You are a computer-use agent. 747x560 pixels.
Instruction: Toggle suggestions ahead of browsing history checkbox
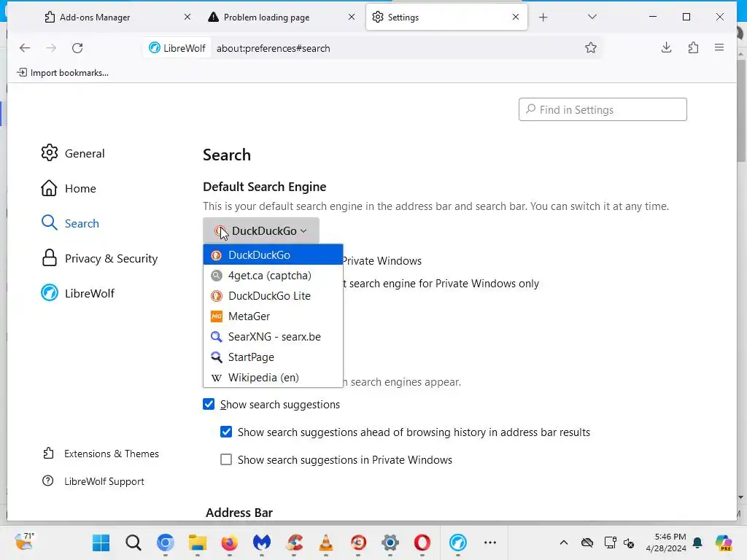click(226, 432)
